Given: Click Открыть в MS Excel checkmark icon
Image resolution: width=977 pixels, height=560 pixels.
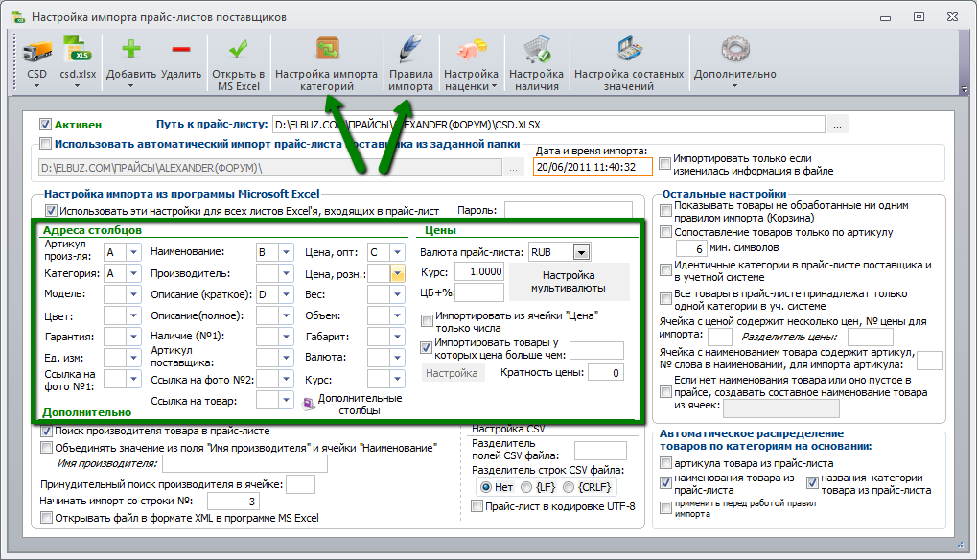Looking at the screenshot, I should point(238,49).
